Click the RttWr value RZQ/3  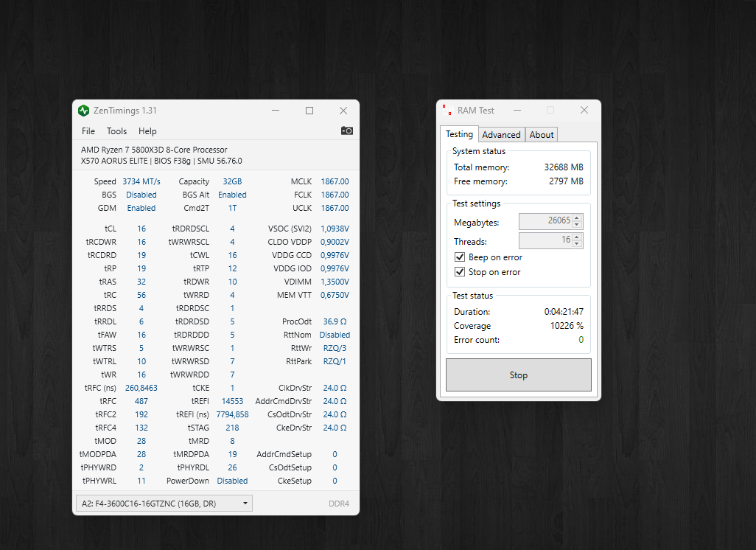coord(335,348)
